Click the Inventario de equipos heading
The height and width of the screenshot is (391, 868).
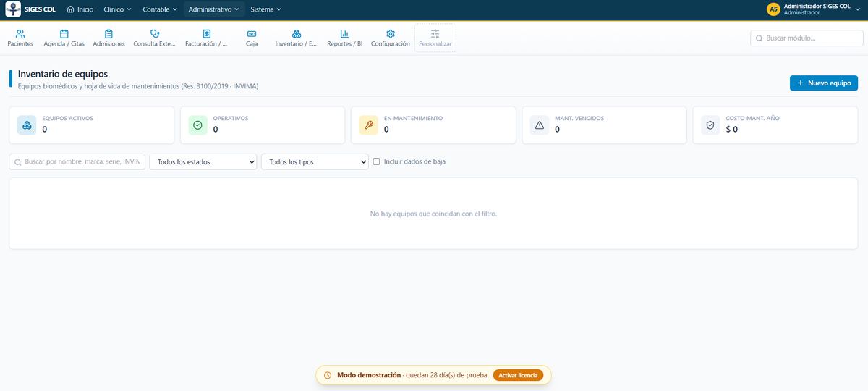(63, 74)
